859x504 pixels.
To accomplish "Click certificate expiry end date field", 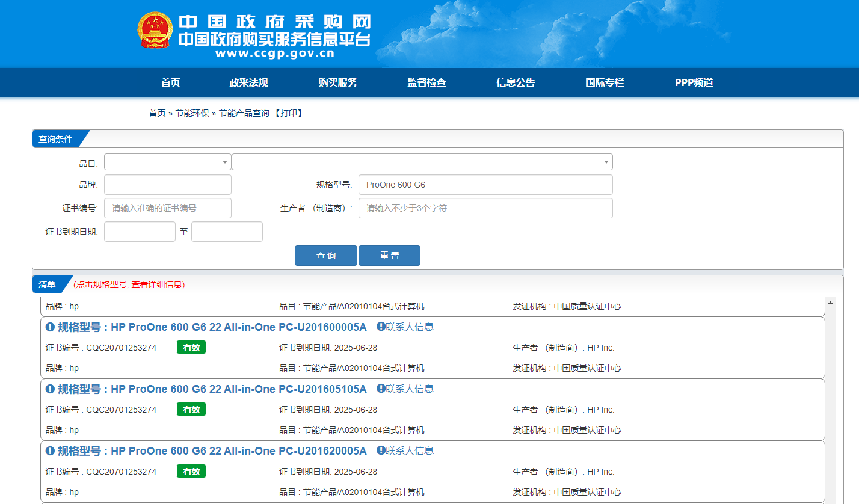I will tap(227, 232).
